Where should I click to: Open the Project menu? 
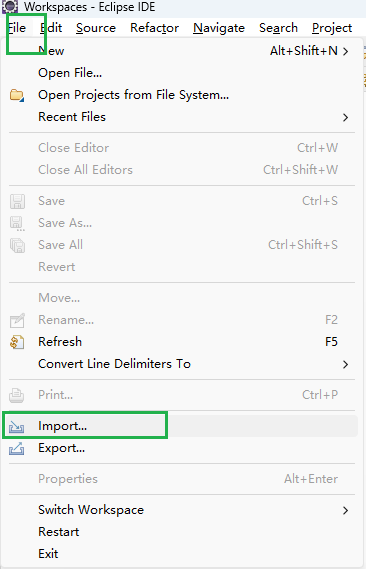coord(332,28)
